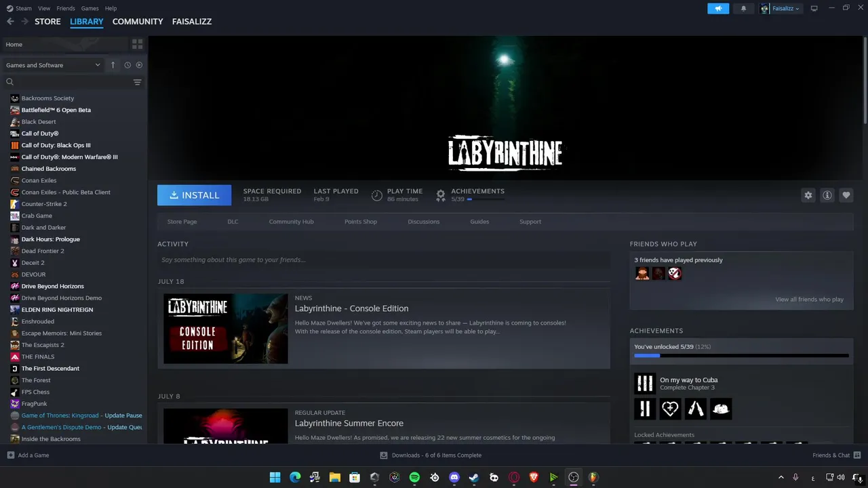
Task: Open OBS Studio from the taskbar
Action: [x=574, y=477]
